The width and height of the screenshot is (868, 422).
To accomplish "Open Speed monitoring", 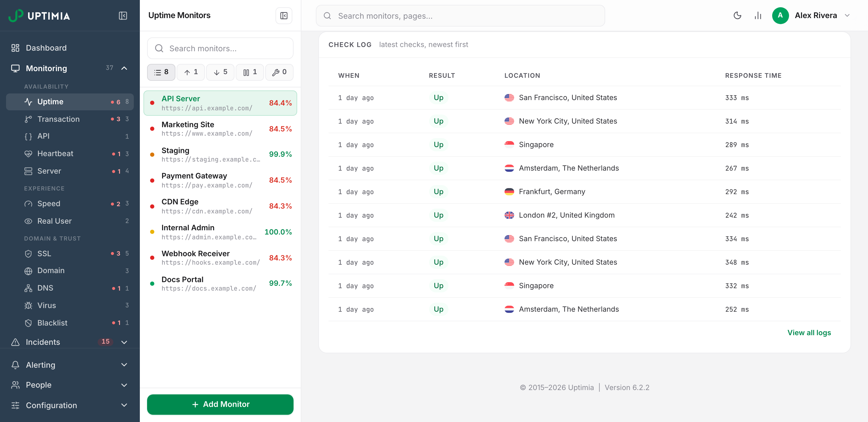I will pyautogui.click(x=70, y=203).
